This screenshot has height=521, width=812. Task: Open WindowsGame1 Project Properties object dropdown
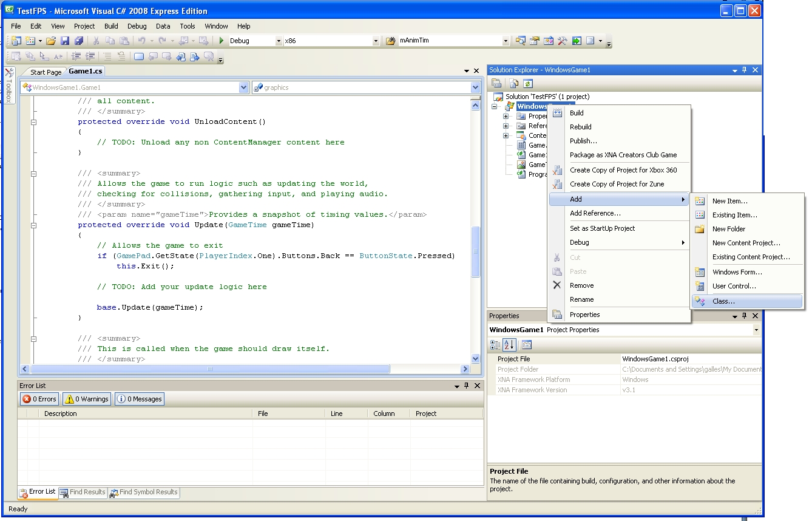pos(756,330)
